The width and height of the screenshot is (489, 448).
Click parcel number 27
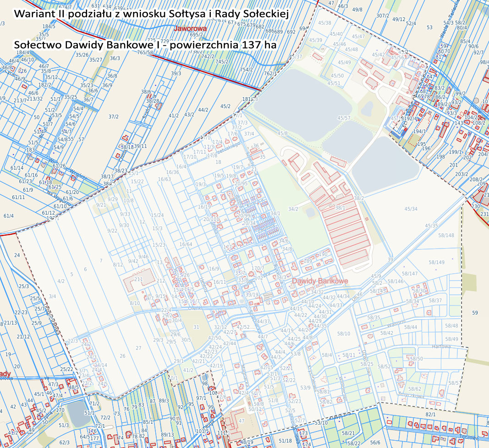138,348
